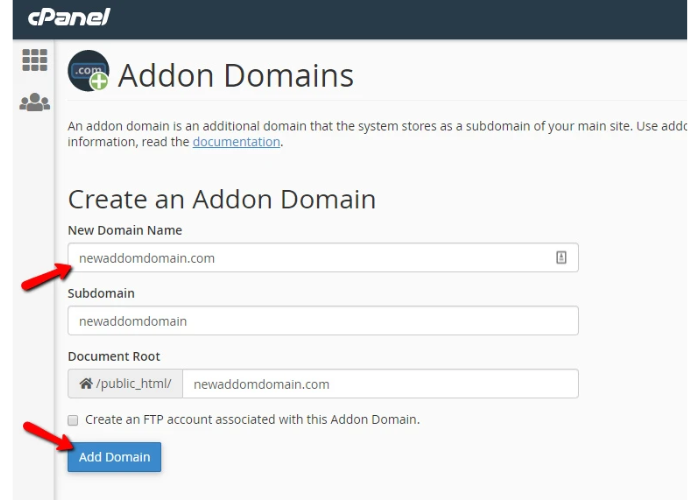Click the autofill icon in the domain field

click(x=561, y=257)
